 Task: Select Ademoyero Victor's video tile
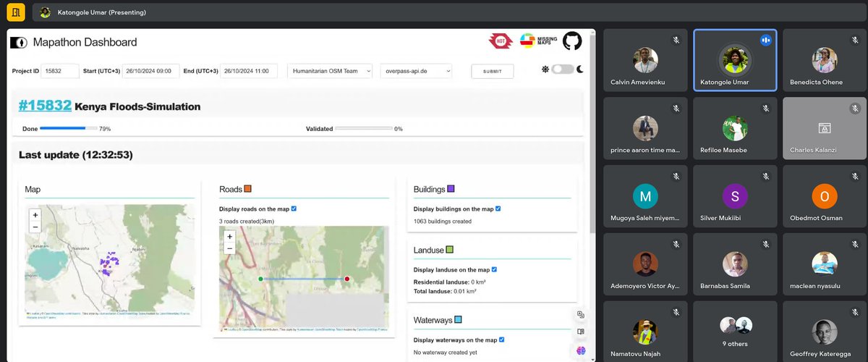645,264
